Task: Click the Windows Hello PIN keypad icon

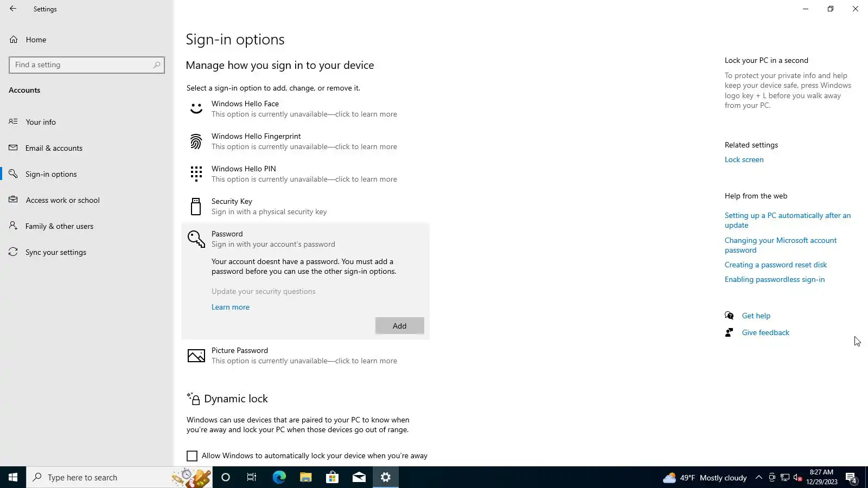Action: click(x=196, y=174)
